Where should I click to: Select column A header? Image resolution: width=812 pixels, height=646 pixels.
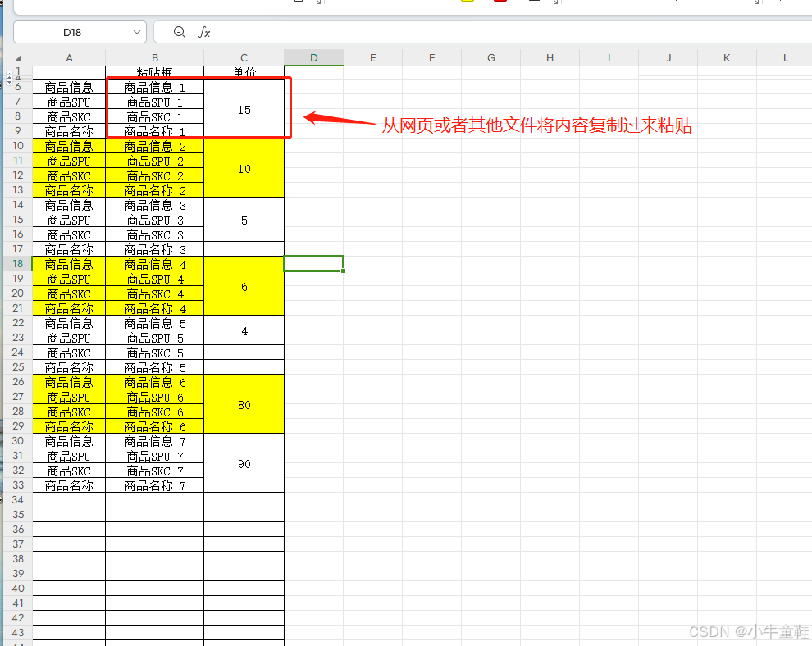[x=69, y=58]
